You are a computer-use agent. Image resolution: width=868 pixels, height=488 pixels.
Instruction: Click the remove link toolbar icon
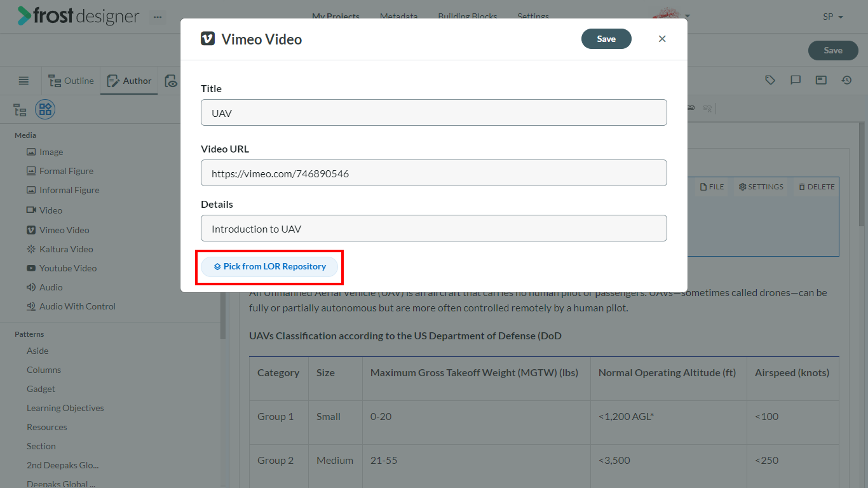[707, 108]
